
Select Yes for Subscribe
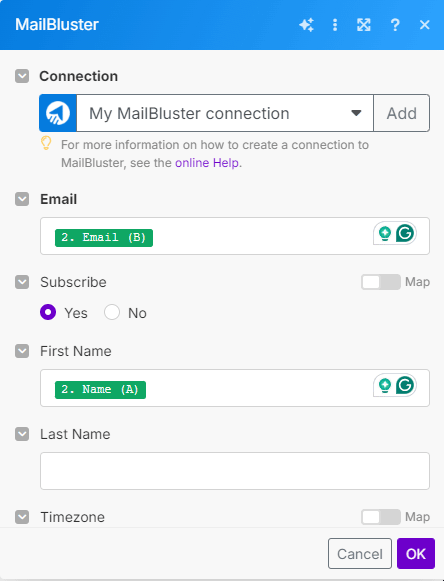click(x=48, y=312)
